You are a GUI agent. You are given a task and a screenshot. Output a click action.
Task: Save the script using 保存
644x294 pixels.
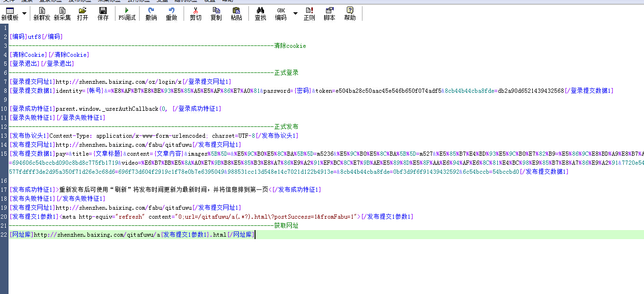coord(103,14)
